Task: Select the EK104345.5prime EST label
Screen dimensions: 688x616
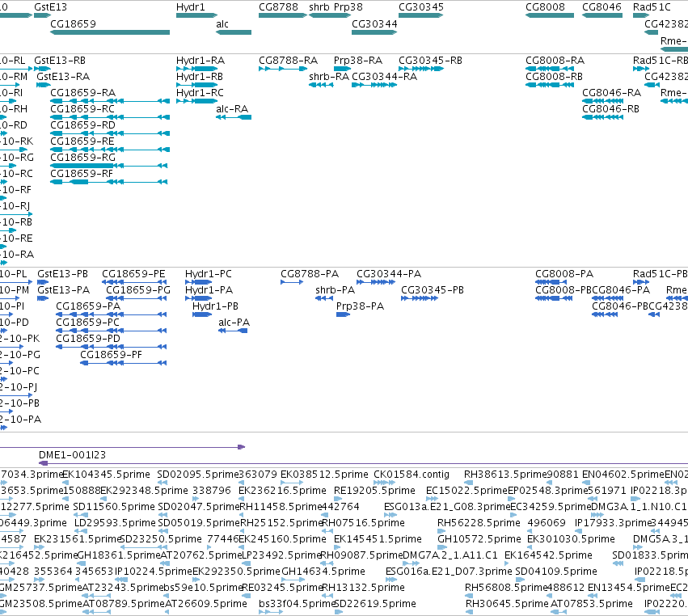Action: tap(107, 475)
